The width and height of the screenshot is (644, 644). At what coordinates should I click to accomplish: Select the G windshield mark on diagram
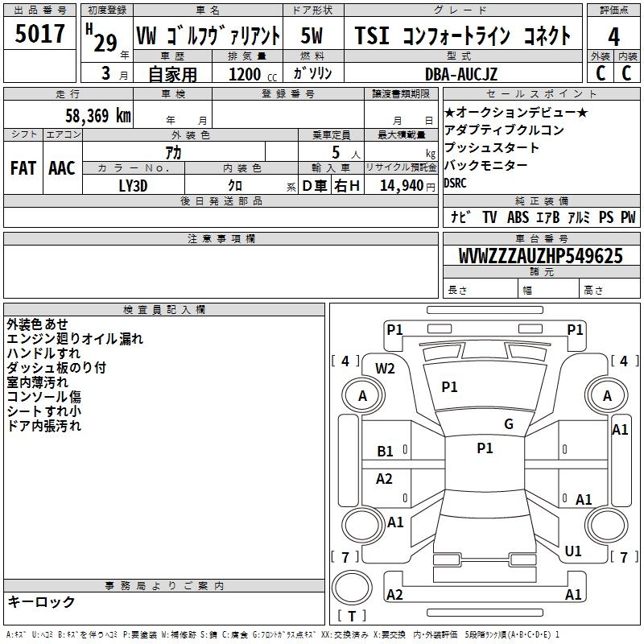509,424
